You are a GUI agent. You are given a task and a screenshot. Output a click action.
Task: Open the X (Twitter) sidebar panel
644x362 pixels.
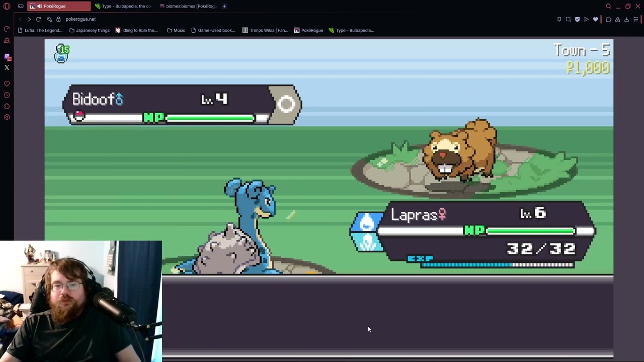(x=7, y=67)
